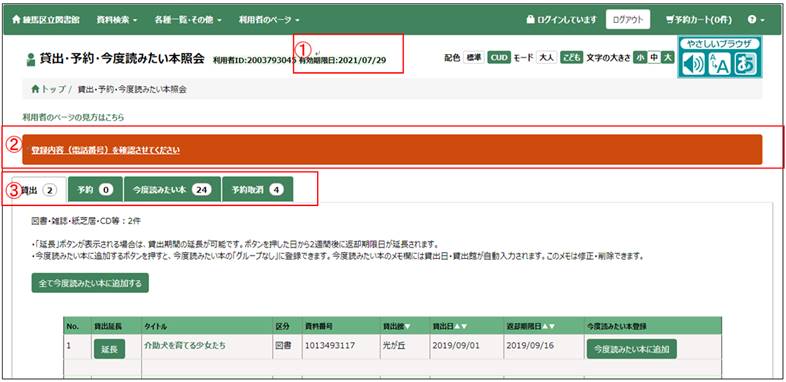Click 有効期限日:2021/07/29 text
This screenshot has height=382, width=786.
coord(343,60)
